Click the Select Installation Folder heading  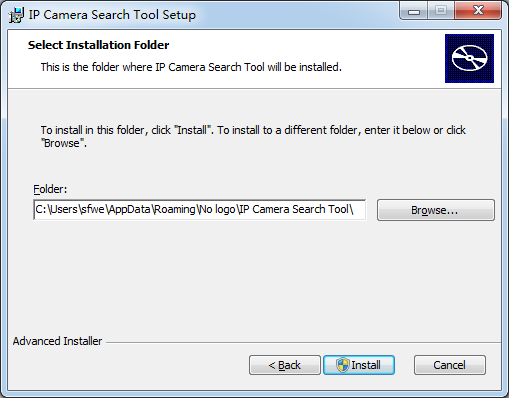[x=98, y=45]
